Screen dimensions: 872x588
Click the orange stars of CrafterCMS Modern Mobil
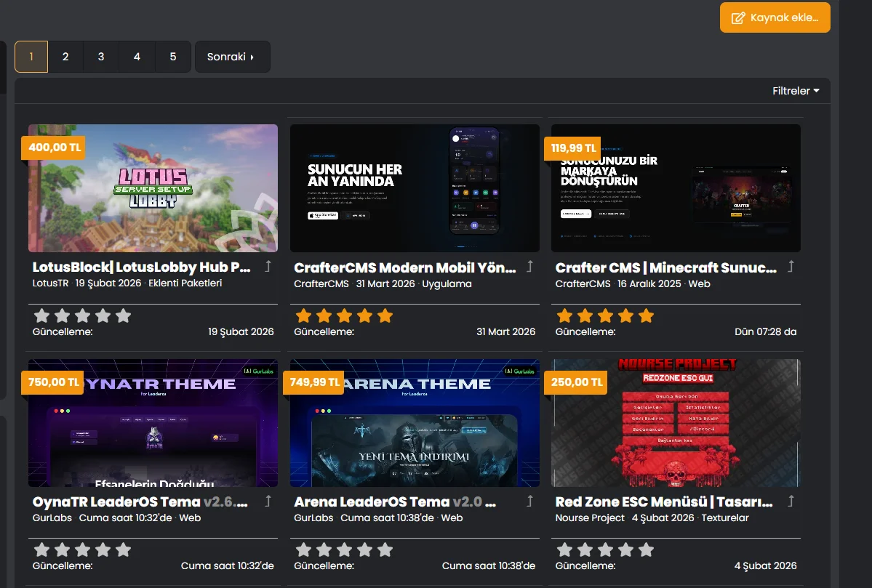coord(344,315)
